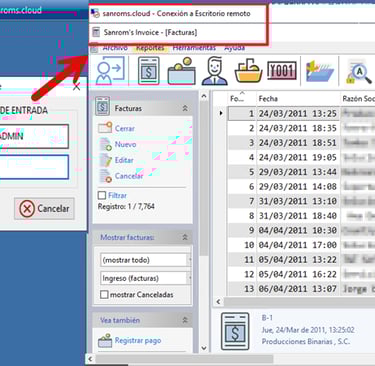Click the Facturas panel header icon
This screenshot has height=366, width=375.
point(102,106)
